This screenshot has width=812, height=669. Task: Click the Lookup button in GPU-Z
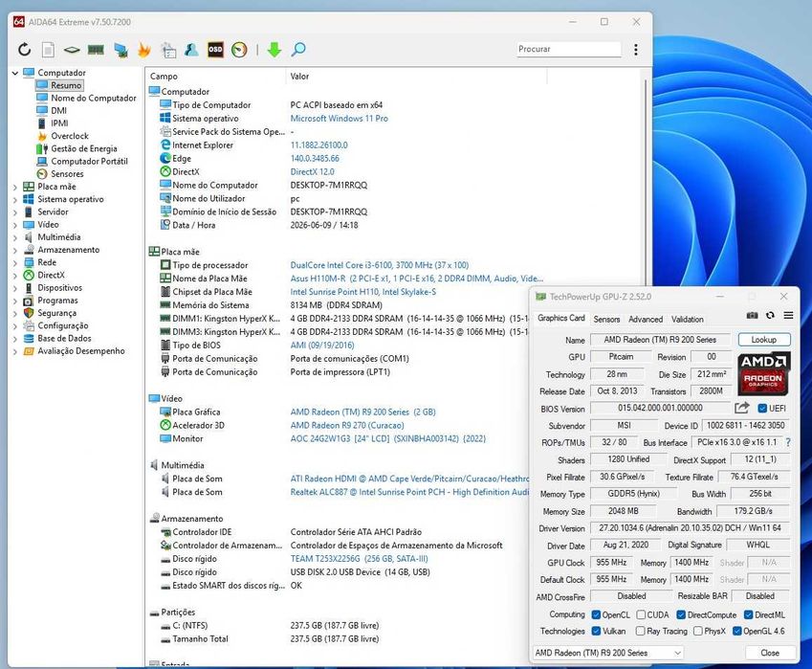(764, 340)
